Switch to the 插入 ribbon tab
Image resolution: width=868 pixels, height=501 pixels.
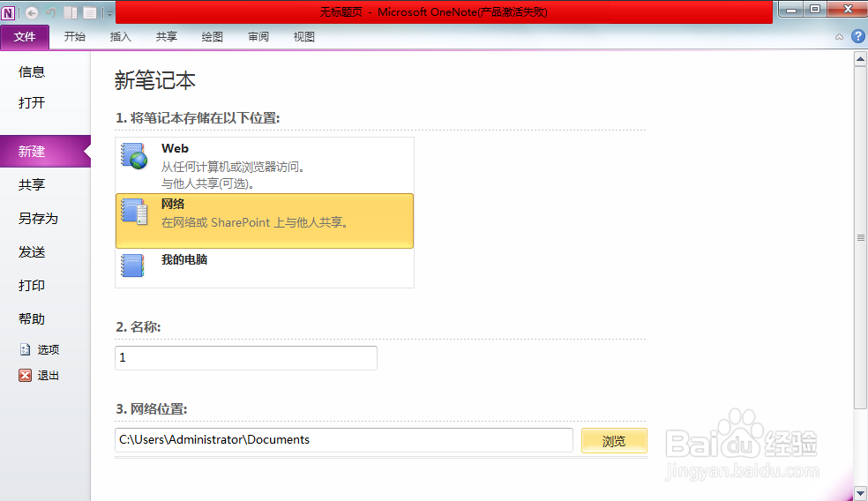[x=121, y=36]
